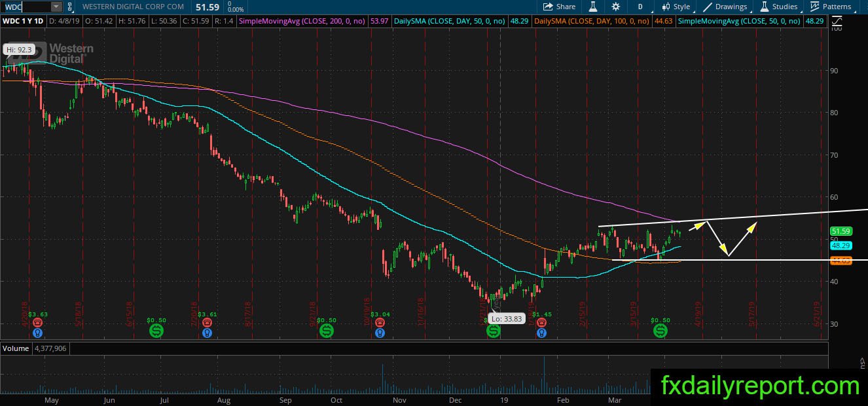Image resolution: width=868 pixels, height=406 pixels.
Task: Click the earnings phone icon for $1.45
Action: (541, 322)
